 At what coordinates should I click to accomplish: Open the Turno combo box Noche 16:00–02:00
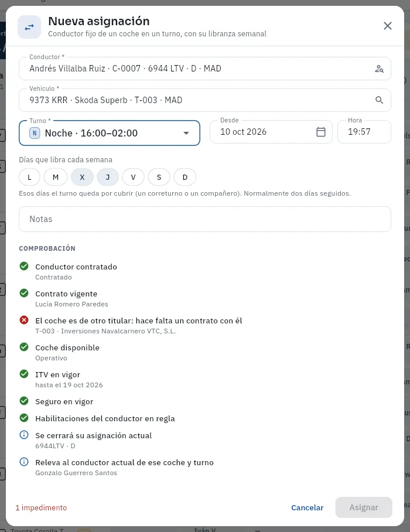[x=110, y=133]
